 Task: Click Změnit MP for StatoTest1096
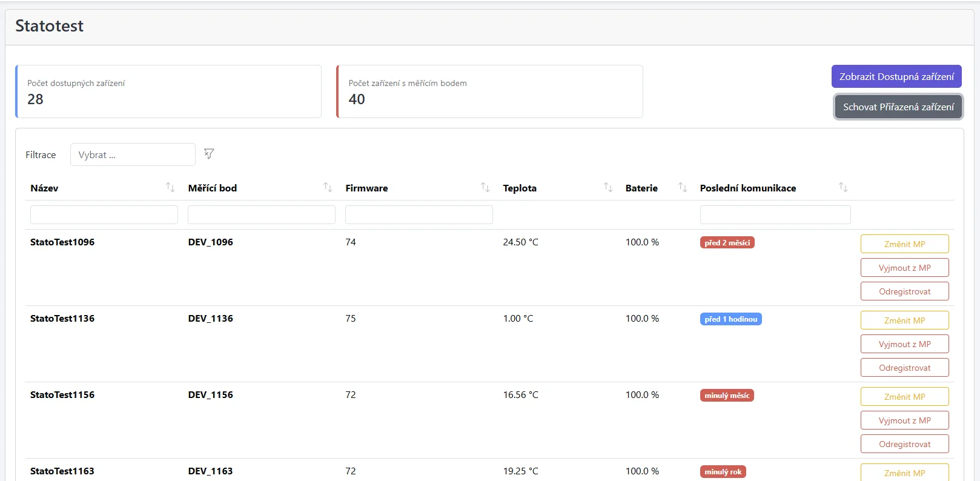(904, 244)
